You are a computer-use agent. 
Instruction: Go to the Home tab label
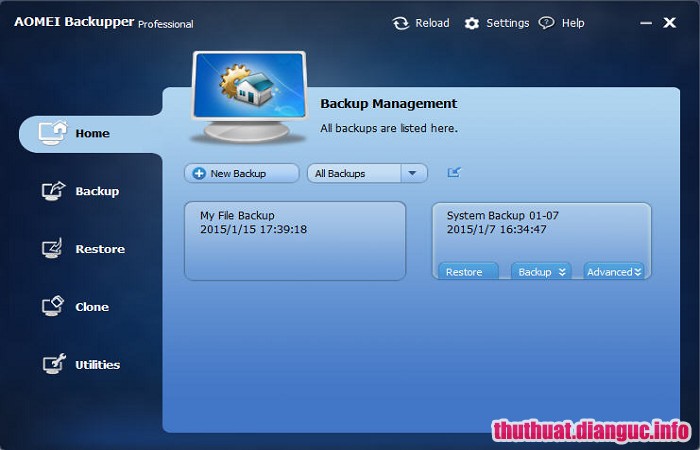(x=92, y=133)
